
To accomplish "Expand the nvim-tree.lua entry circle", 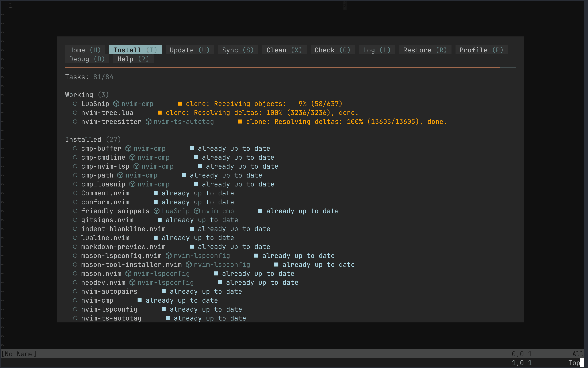I will pyautogui.click(x=75, y=113).
